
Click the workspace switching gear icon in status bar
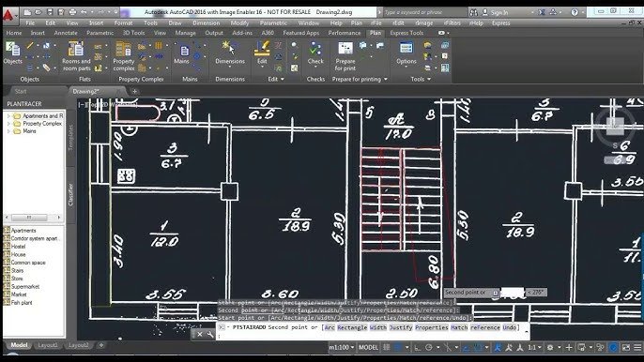point(550,347)
